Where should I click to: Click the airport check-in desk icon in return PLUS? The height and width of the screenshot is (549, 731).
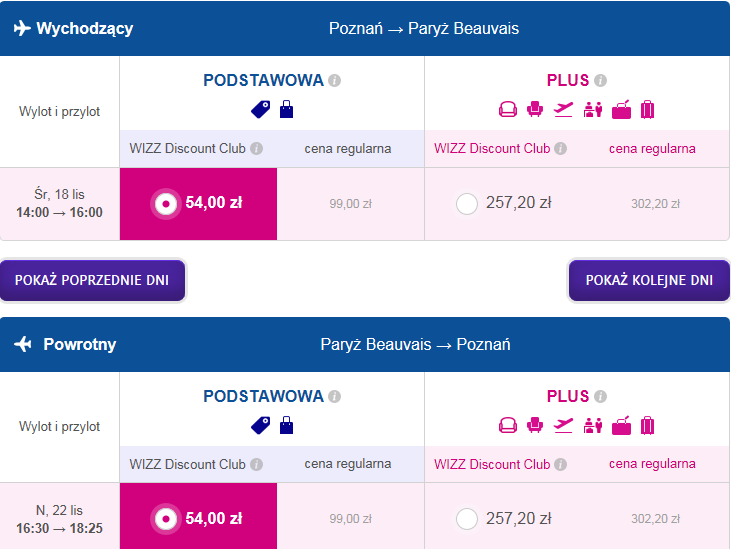click(x=593, y=425)
